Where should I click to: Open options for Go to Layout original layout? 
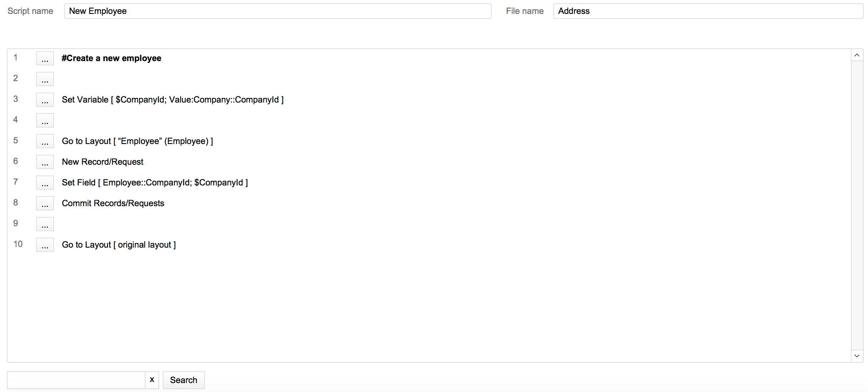click(x=45, y=245)
